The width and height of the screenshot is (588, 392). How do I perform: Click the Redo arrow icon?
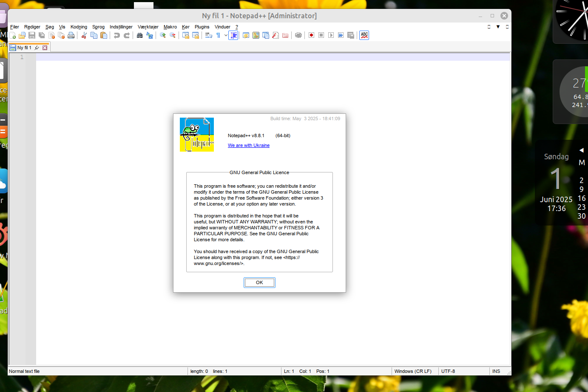click(x=127, y=35)
